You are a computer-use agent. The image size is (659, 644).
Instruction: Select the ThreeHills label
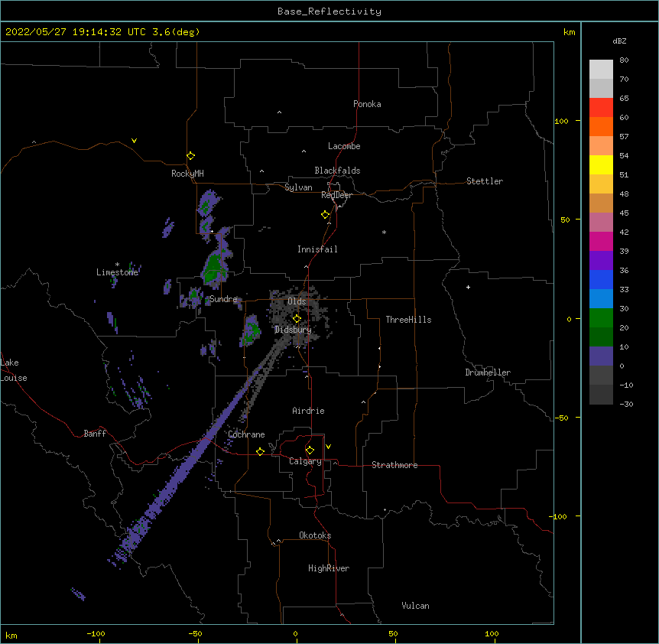pos(408,320)
